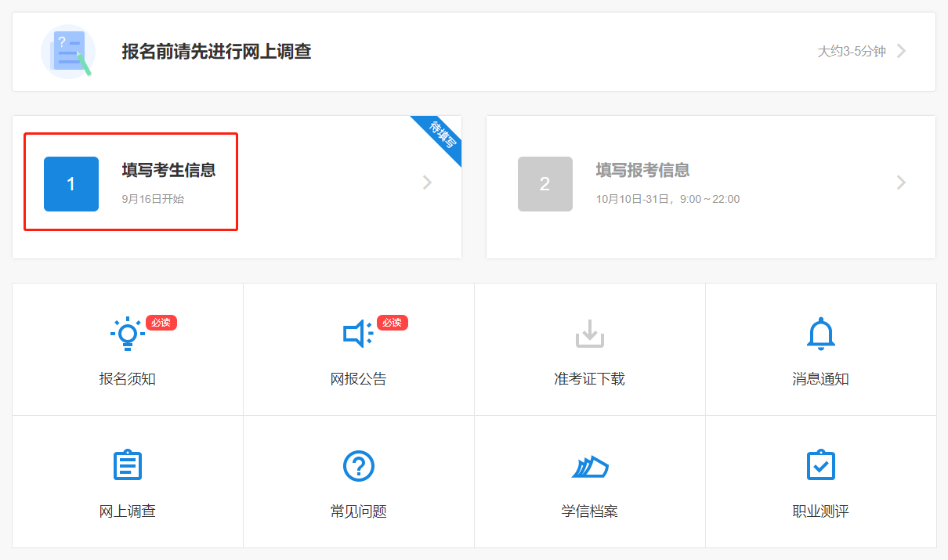Image resolution: width=948 pixels, height=560 pixels.
Task: Open the 常见问题 question mark icon
Action: tap(357, 464)
